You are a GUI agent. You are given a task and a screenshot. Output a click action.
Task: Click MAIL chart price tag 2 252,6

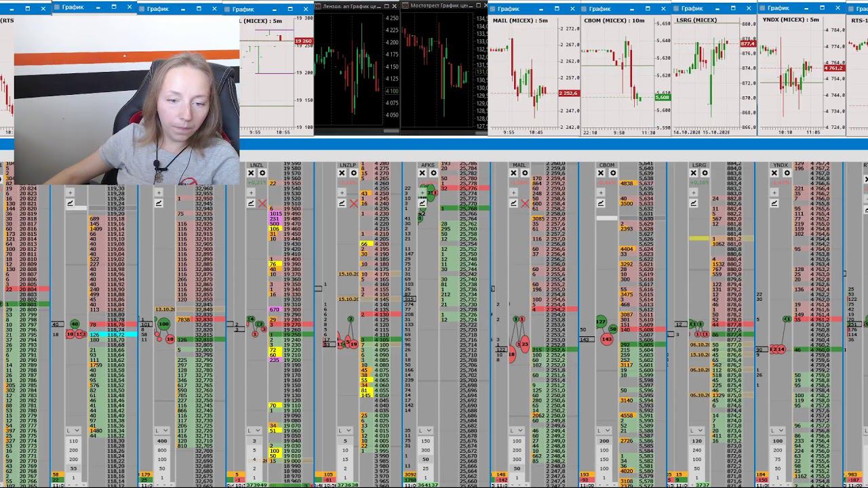[x=568, y=93]
